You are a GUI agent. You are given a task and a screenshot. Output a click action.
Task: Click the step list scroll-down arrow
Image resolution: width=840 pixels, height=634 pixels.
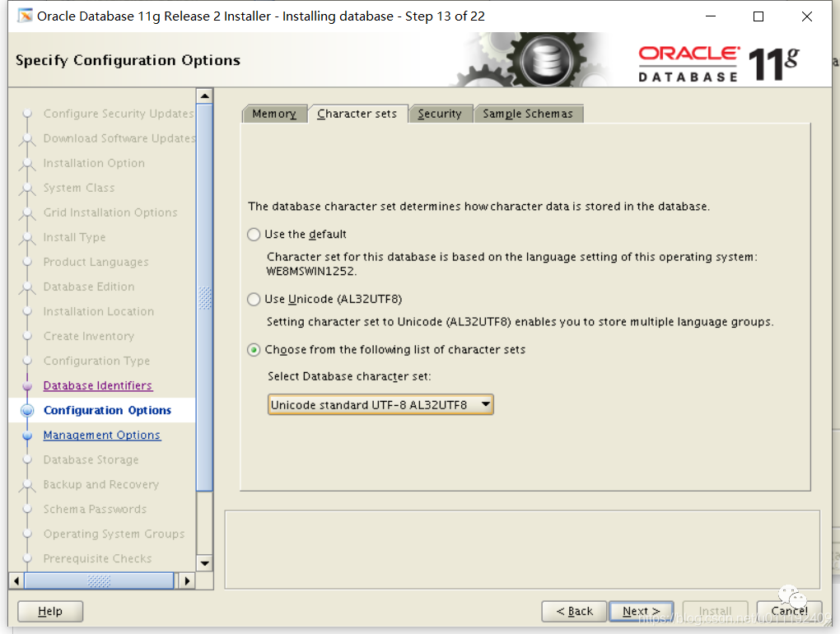click(x=204, y=563)
